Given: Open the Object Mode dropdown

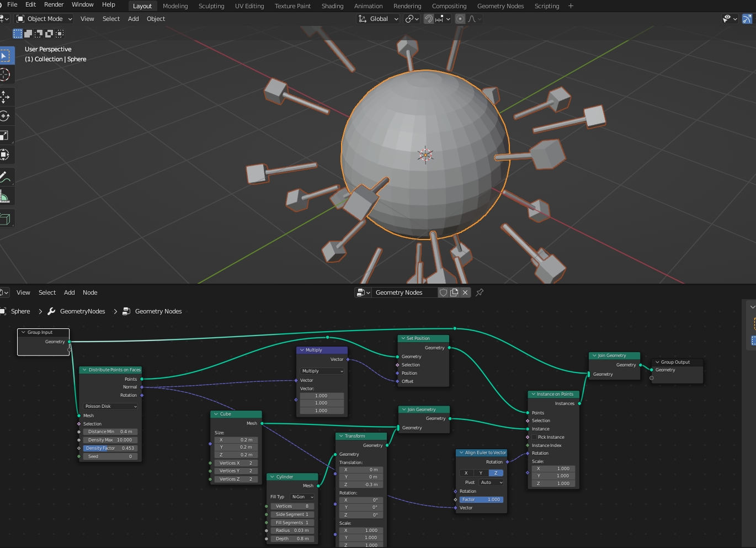Looking at the screenshot, I should (x=44, y=19).
